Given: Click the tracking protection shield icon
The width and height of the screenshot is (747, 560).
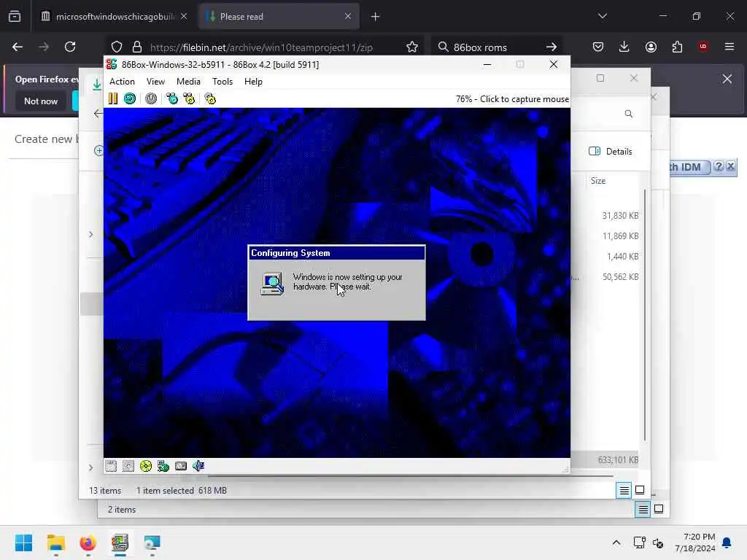Looking at the screenshot, I should (117, 47).
